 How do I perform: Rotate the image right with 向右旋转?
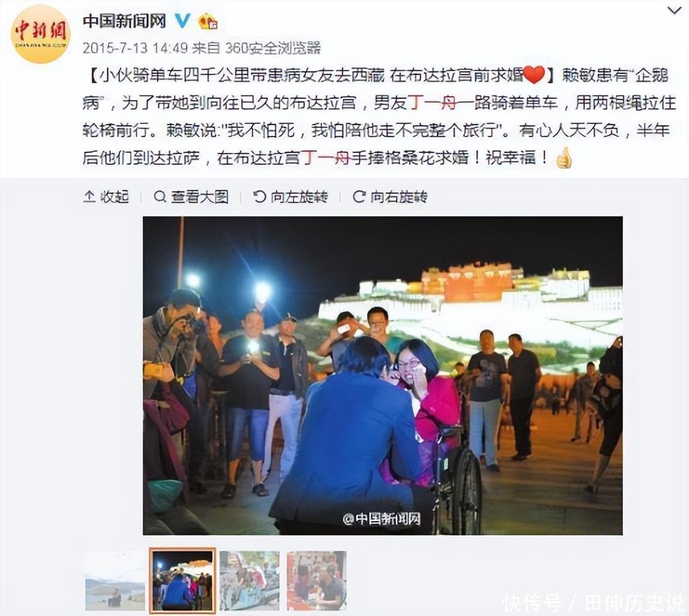[x=390, y=197]
